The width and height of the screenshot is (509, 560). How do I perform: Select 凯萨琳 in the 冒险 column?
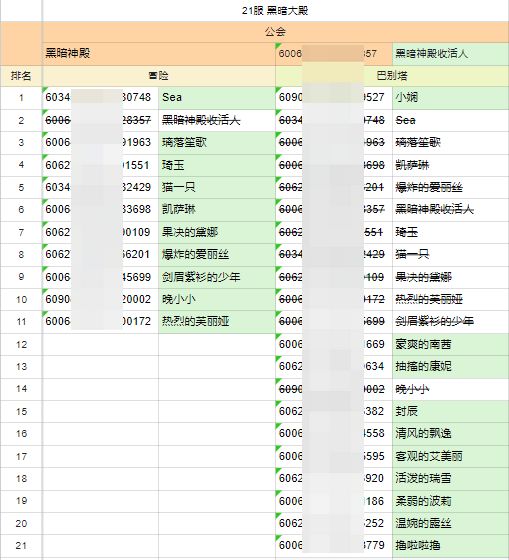(217, 209)
